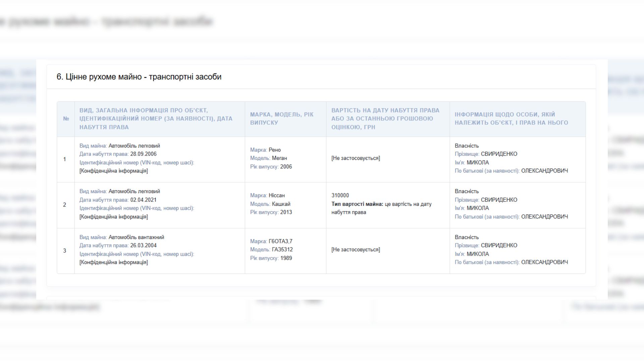Click acquisition date 28.09.2006

[x=143, y=154]
